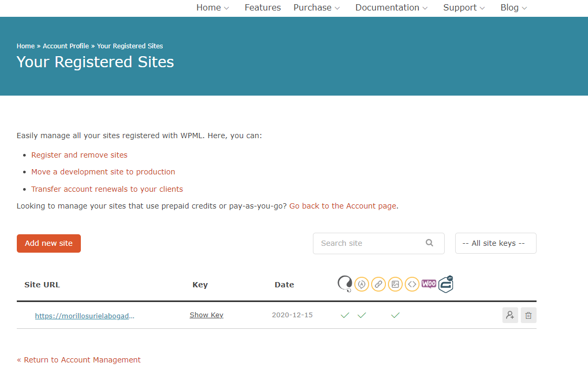The image size is (588, 374).
Task: Click the String Translation column icon
Action: tap(361, 284)
